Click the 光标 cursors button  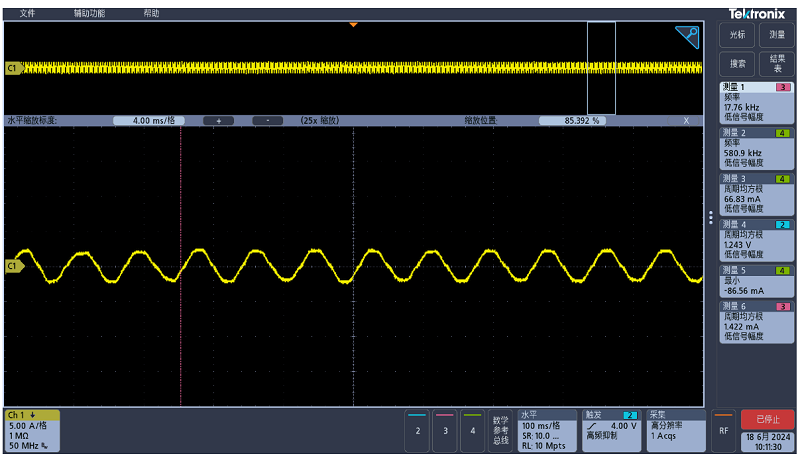point(737,35)
